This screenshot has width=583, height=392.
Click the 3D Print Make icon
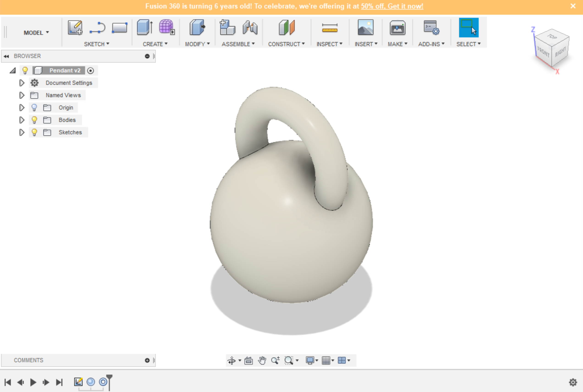click(397, 28)
